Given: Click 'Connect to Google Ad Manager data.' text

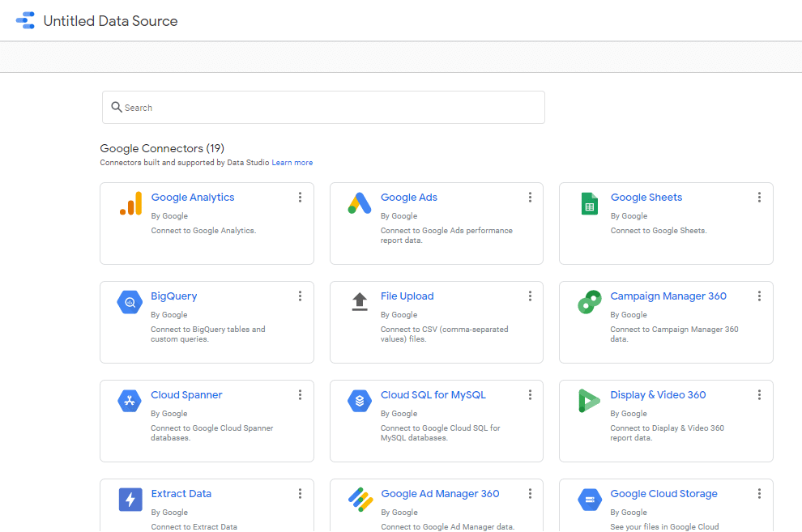Looking at the screenshot, I should pos(447,527).
